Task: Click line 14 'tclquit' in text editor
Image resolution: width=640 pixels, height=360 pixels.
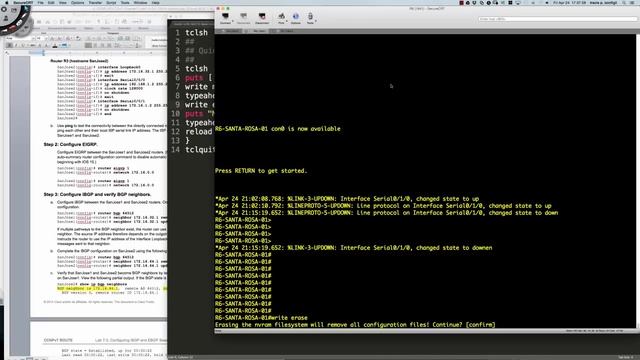Action: tap(199, 150)
